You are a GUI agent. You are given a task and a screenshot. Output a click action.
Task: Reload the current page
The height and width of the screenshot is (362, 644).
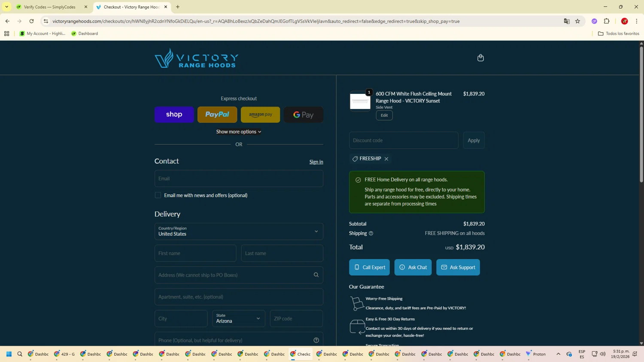31,21
